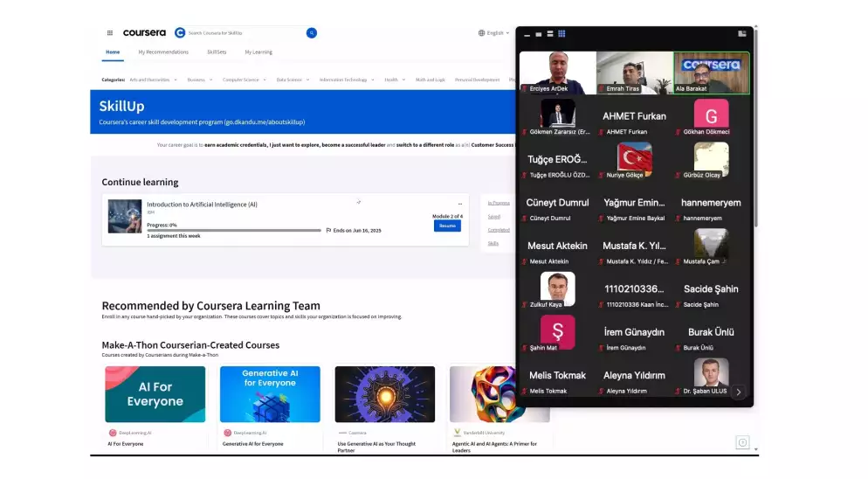Click the globe language icon
This screenshot has height=479, width=868.
coord(482,32)
